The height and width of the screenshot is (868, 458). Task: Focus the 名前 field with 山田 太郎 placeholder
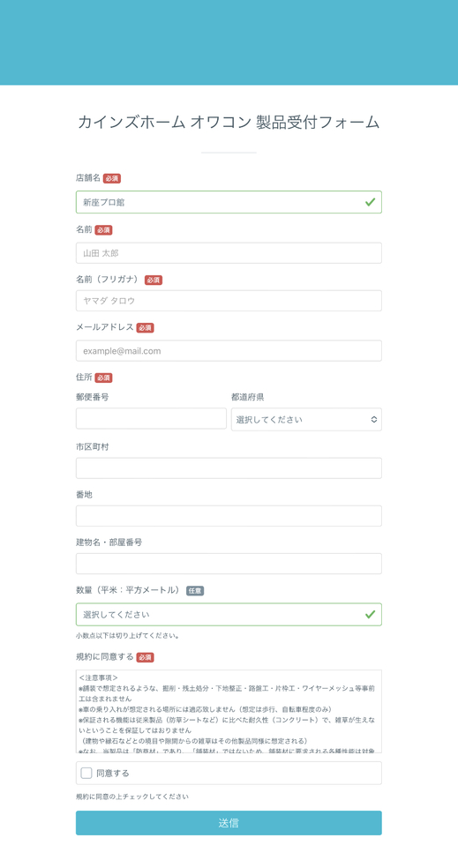click(x=229, y=253)
